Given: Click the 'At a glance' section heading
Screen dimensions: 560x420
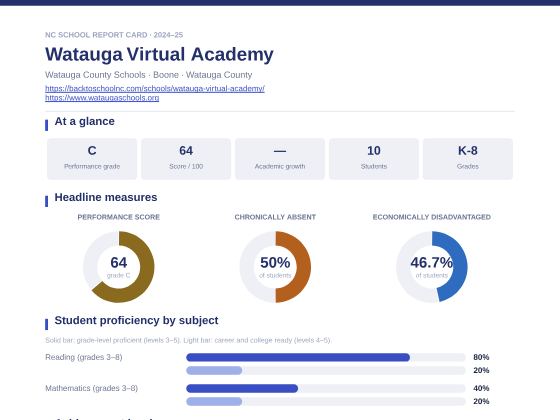Looking at the screenshot, I should click(x=85, y=121).
